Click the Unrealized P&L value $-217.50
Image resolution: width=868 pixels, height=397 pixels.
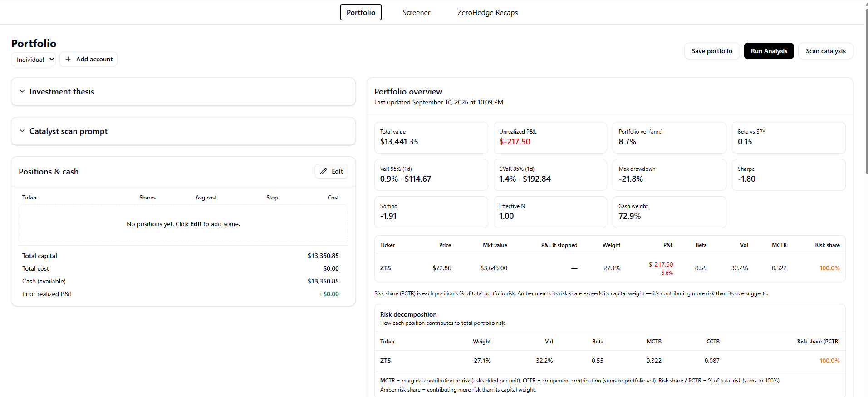[x=515, y=142]
